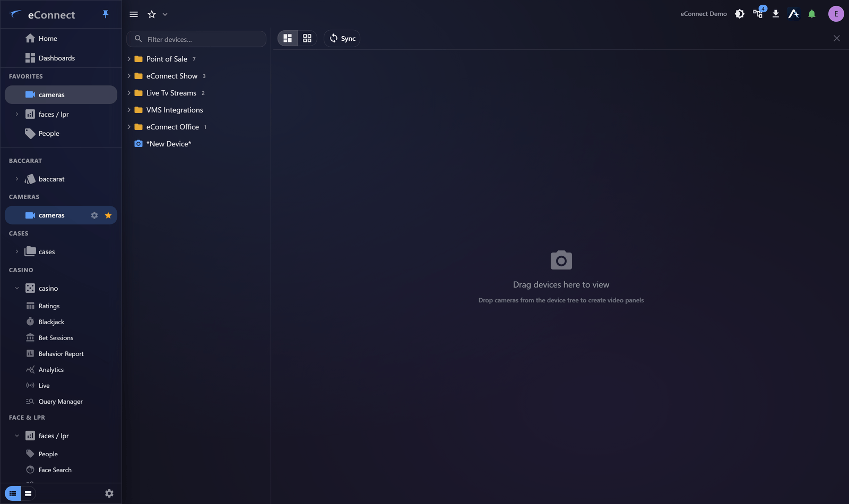Expand the baccarat tree item
849x504 pixels.
17,179
